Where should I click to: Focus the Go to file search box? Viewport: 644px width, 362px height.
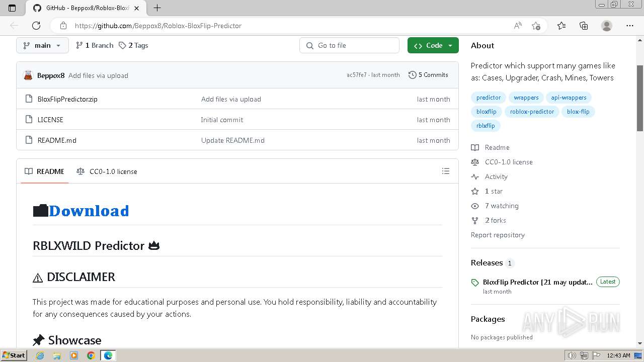349,45
